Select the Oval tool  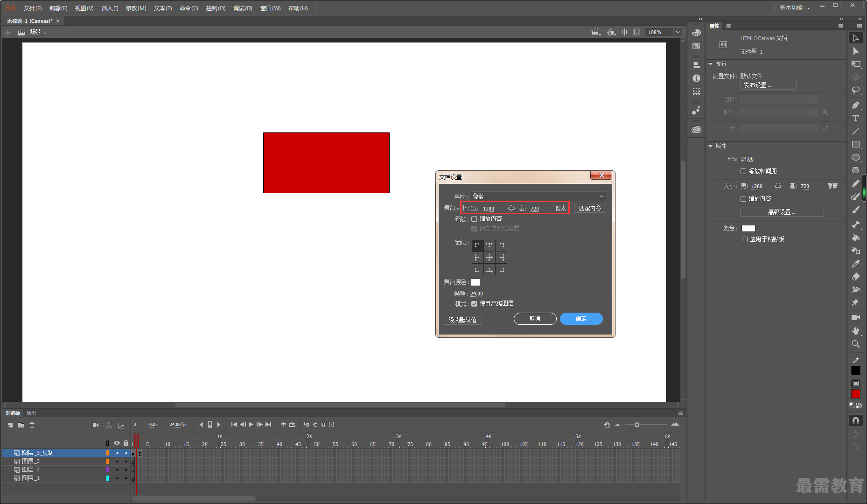tap(856, 157)
